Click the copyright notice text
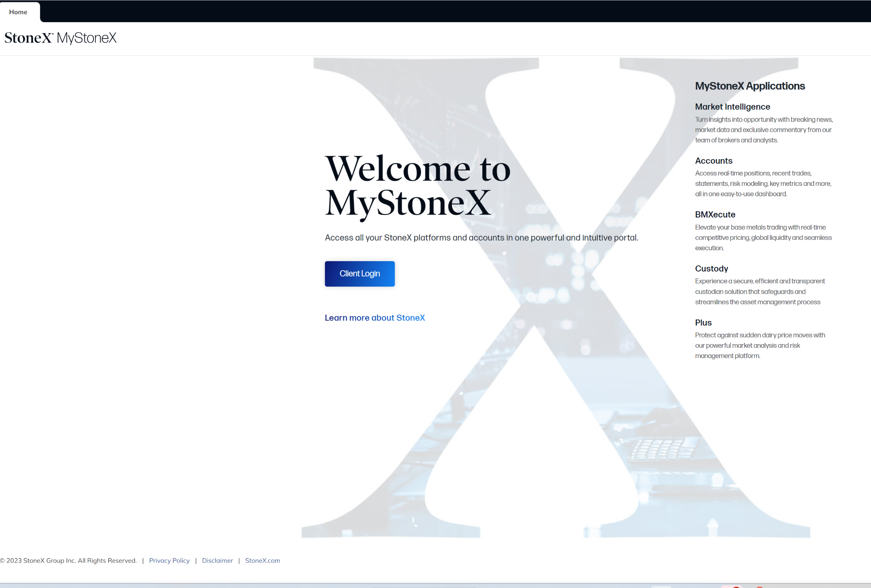 click(68, 560)
